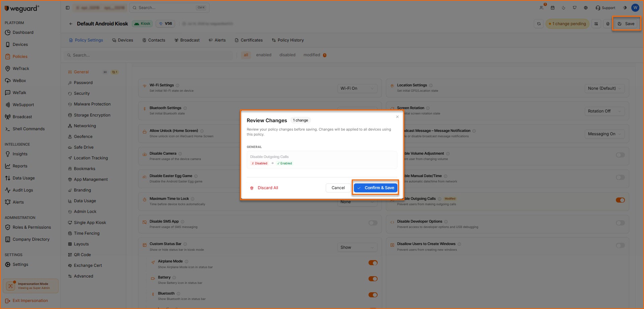Viewport: 644px width, 309px height.
Task: Click the Save button in the header
Action: tap(626, 24)
